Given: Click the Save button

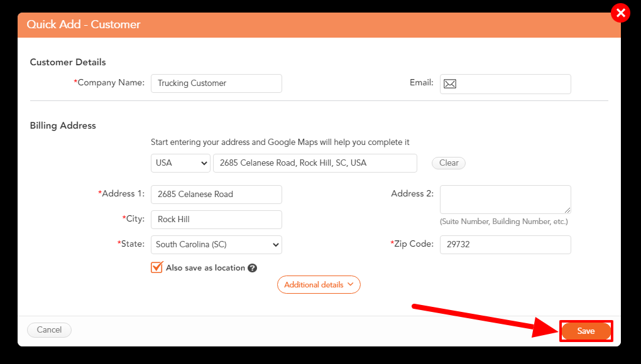Looking at the screenshot, I should click(x=586, y=331).
